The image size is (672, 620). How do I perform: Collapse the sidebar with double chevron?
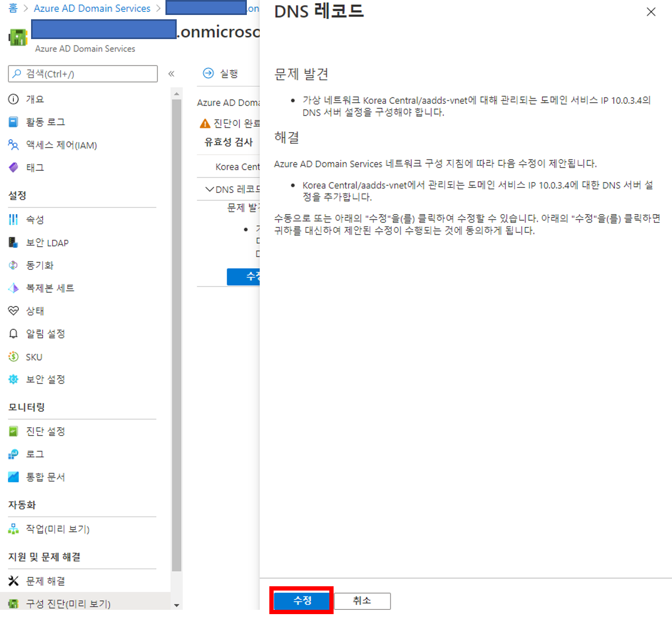coord(171,74)
